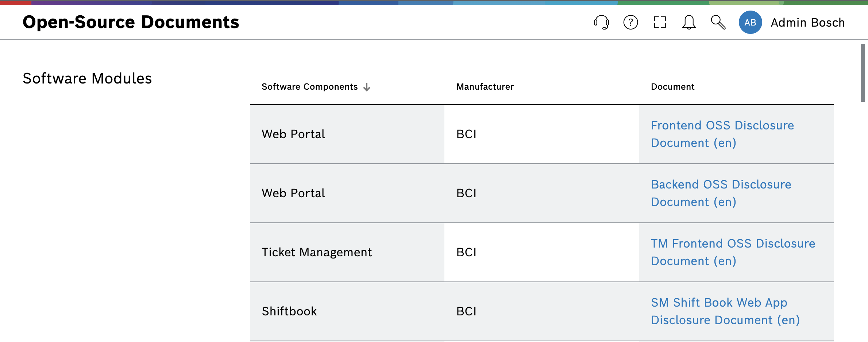Select the Ticket Management row cell
Screen dimensions: 868x342
tap(317, 252)
